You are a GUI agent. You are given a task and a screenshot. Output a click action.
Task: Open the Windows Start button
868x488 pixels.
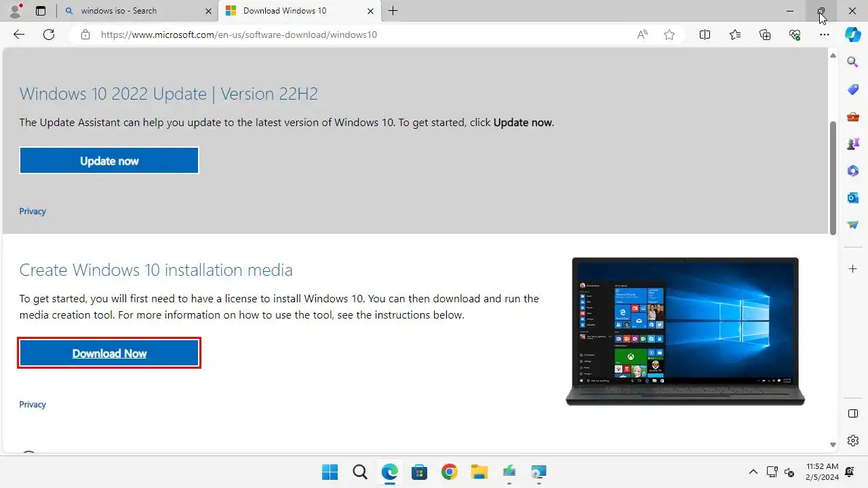tap(330, 472)
